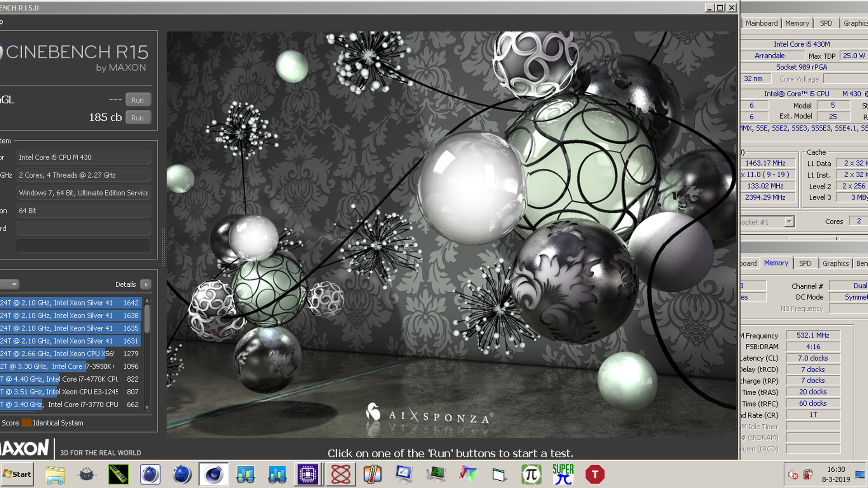
Task: Open the blank window taskbar icon
Action: (499, 475)
